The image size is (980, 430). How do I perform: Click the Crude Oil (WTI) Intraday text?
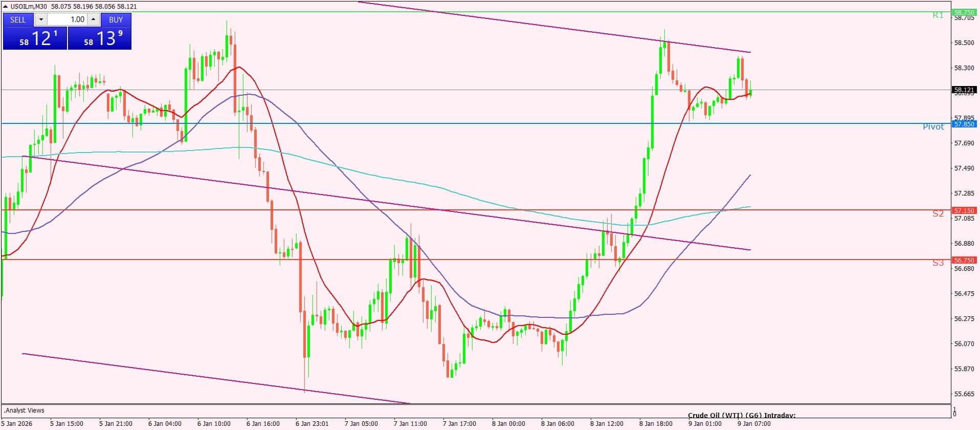pyautogui.click(x=742, y=416)
